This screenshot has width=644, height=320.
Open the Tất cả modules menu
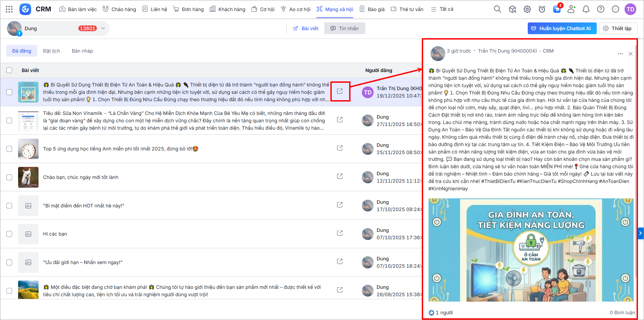point(442,9)
